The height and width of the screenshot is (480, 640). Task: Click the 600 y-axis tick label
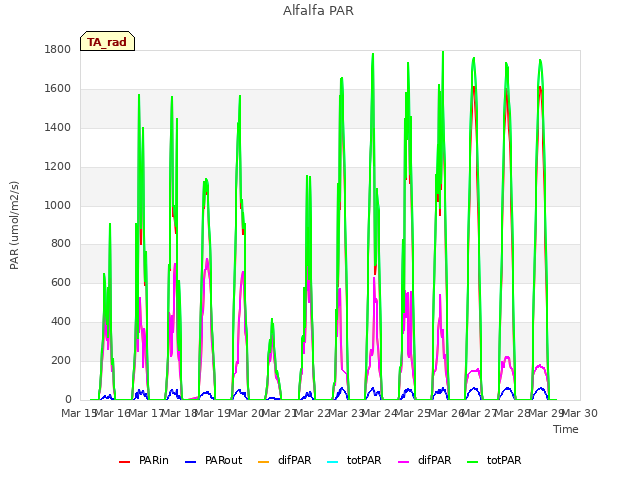(x=61, y=282)
